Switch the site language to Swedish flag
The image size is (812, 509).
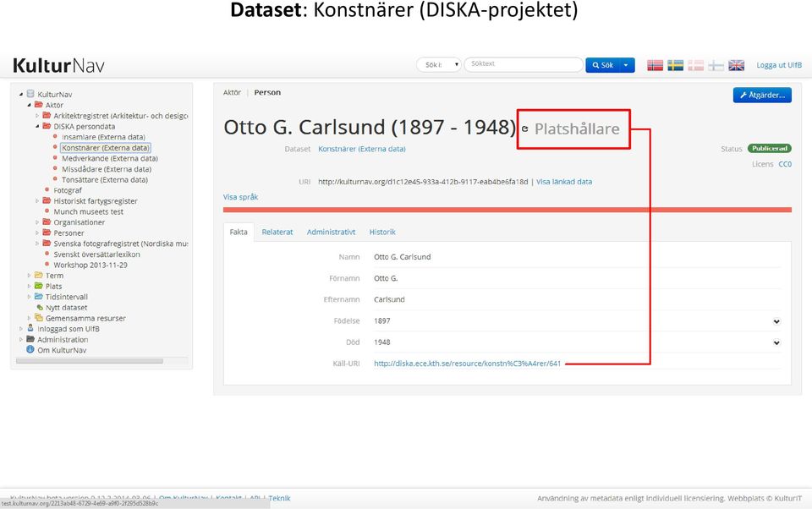675,65
